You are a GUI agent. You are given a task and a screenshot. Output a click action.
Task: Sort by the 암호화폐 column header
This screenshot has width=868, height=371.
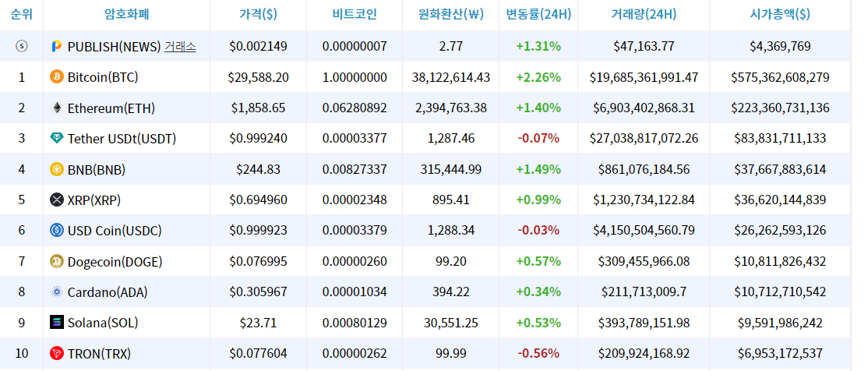coord(127,14)
